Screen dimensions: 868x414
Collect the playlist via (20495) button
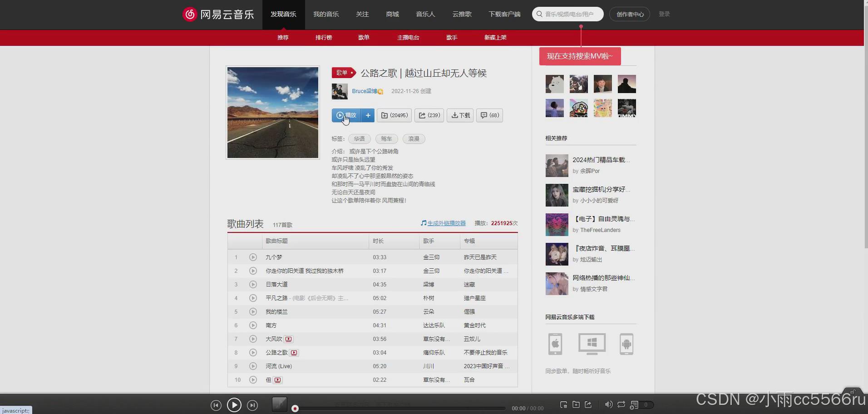coord(394,115)
